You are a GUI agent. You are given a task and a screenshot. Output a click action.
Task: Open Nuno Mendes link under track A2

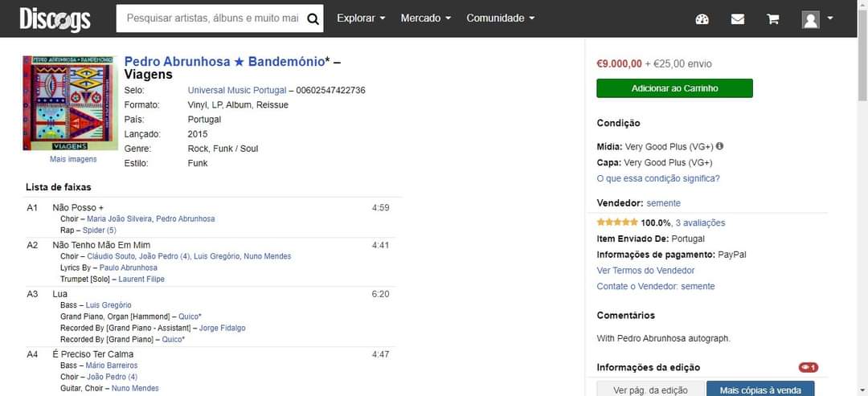point(268,256)
